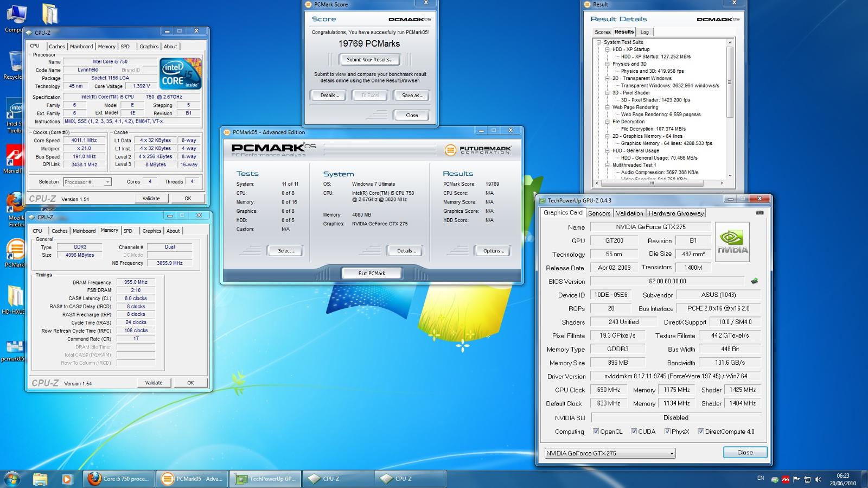Collapse the Physics and 3D node
The height and width of the screenshot is (488, 868).
point(608,64)
